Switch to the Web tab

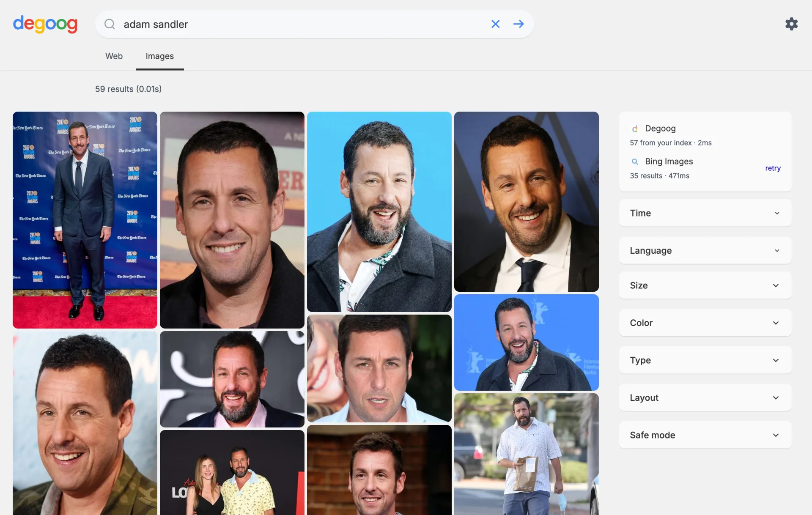(x=114, y=56)
